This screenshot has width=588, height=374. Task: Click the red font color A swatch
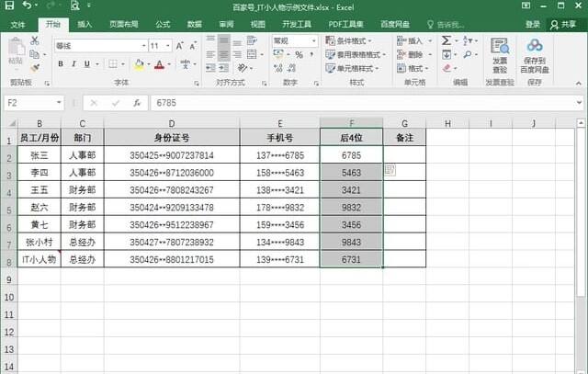coord(159,64)
